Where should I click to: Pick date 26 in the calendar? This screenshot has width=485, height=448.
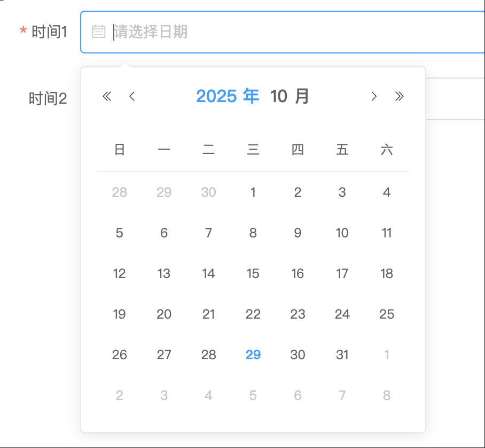coord(120,355)
